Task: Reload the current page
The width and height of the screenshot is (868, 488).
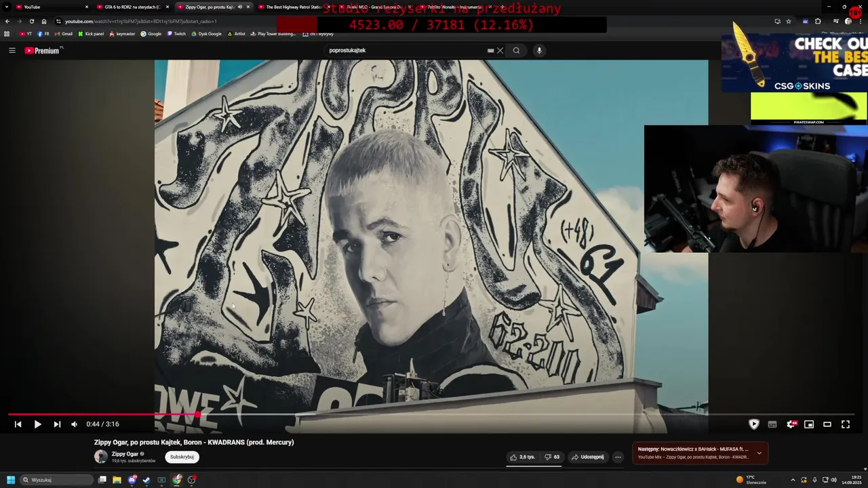Action: pyautogui.click(x=32, y=21)
